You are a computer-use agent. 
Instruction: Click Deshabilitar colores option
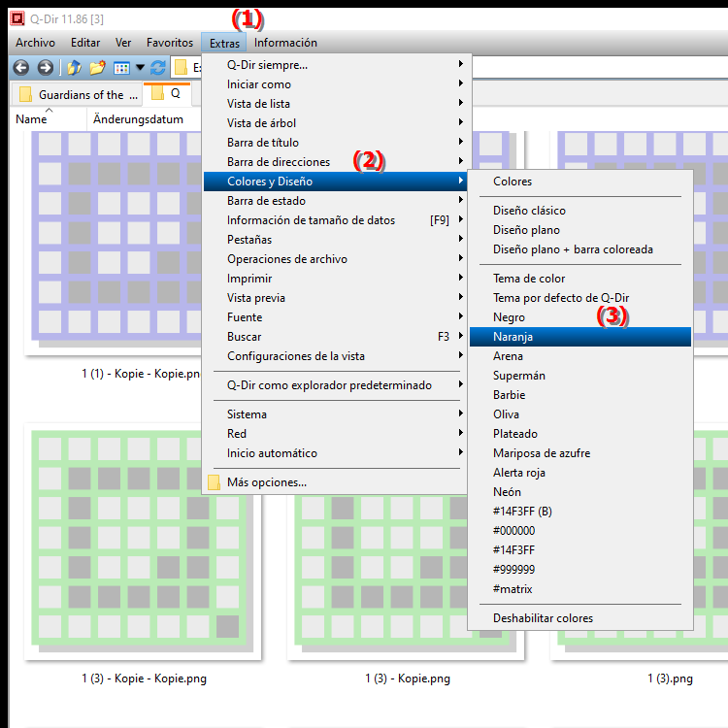tap(580, 618)
